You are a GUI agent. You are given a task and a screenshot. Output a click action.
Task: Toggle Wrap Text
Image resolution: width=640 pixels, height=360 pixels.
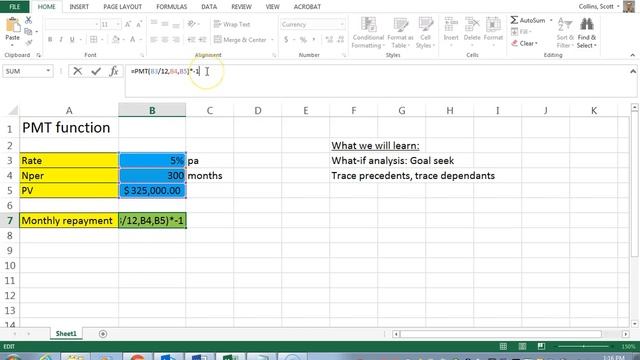coord(232,24)
